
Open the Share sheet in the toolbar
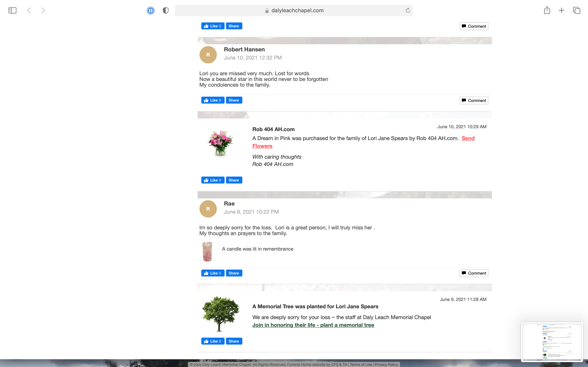(x=547, y=10)
